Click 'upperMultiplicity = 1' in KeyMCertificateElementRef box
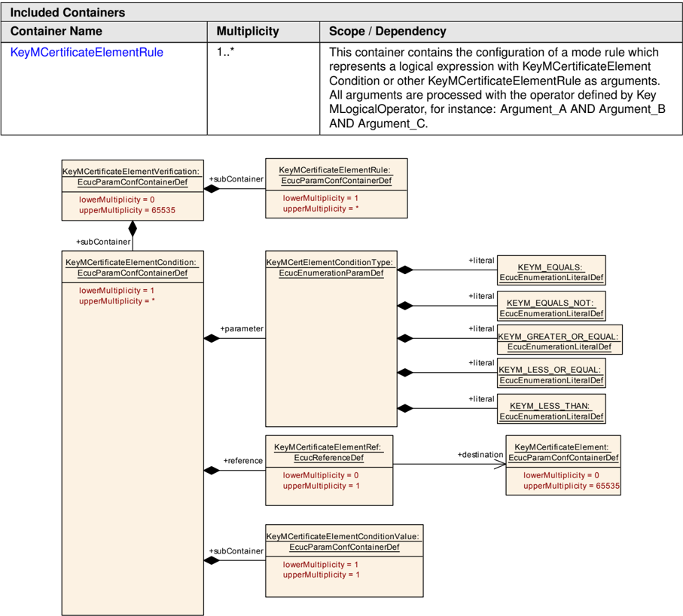 pos(322,486)
